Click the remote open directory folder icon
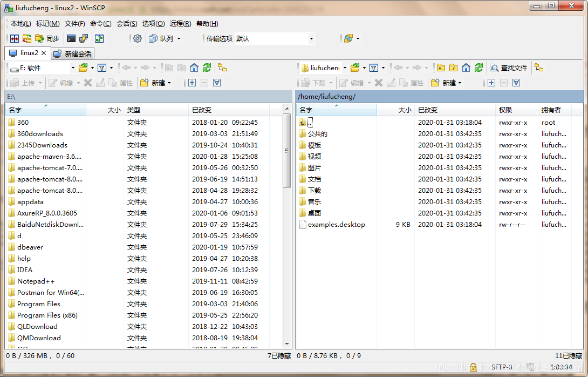 coord(355,68)
